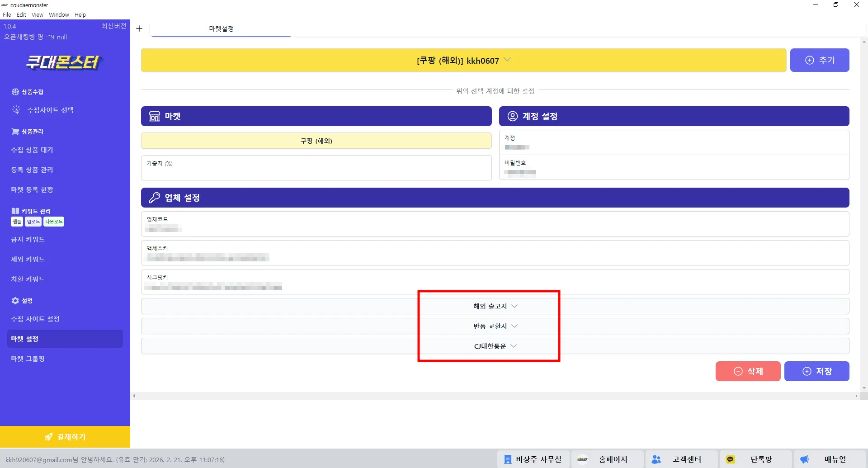868x468 pixels.
Task: Click the 최신버전 label in sidebar
Action: pyautogui.click(x=113, y=26)
